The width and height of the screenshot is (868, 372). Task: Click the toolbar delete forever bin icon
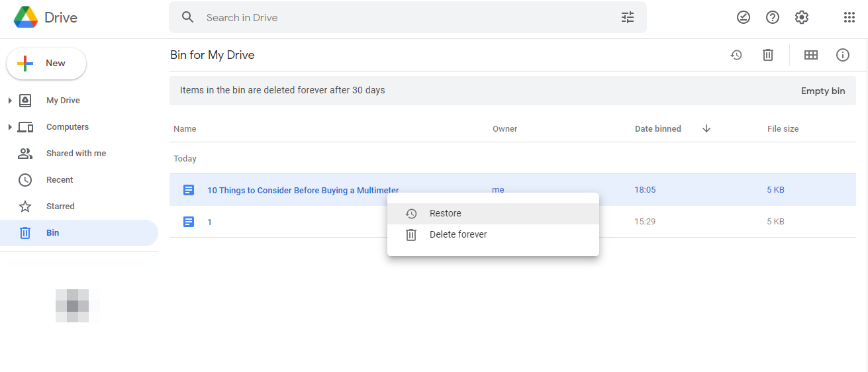(x=768, y=56)
